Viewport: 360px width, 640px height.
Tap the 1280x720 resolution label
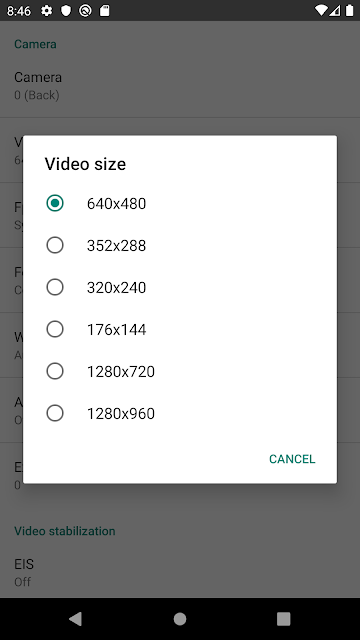[121, 371]
